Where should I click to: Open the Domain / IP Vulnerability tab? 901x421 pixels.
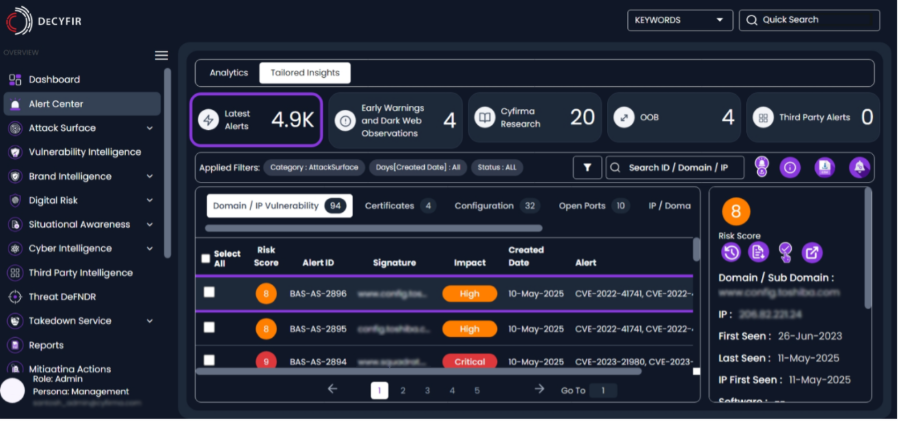pos(279,206)
